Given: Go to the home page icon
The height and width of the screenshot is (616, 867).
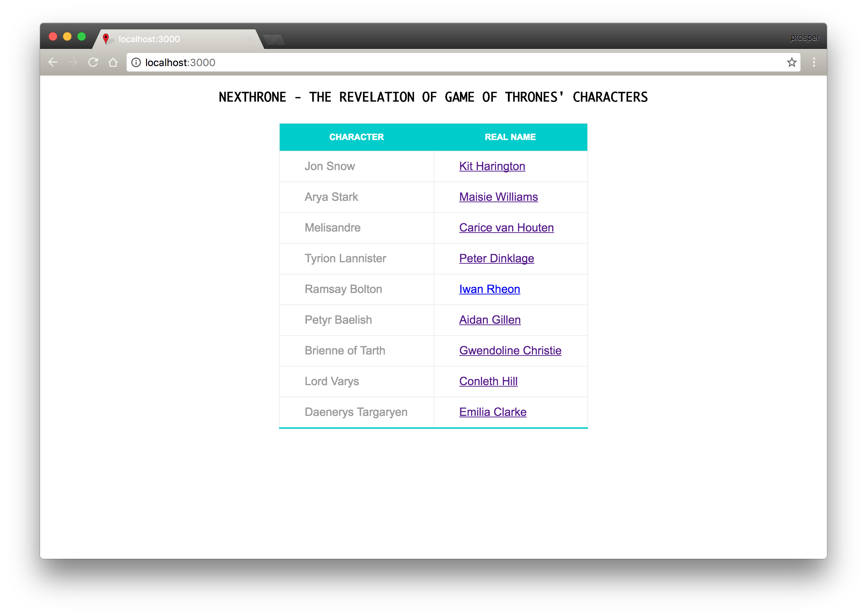Looking at the screenshot, I should 113,62.
